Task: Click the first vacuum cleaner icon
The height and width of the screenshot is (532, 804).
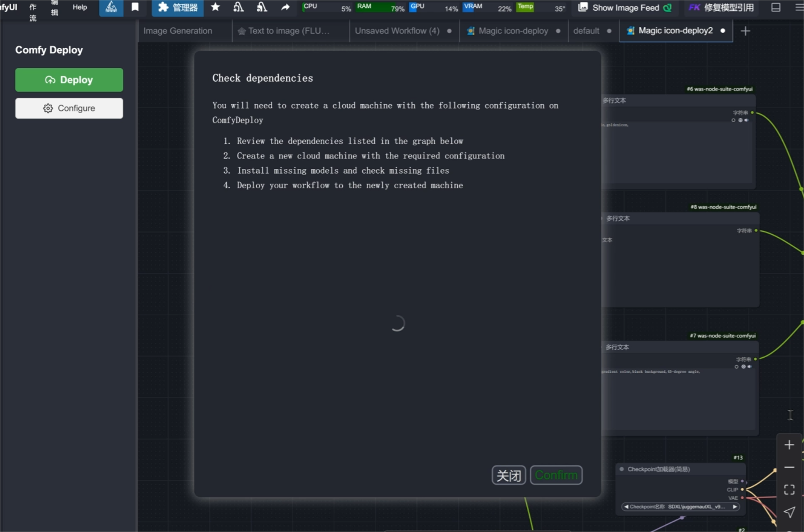Action: (x=238, y=7)
